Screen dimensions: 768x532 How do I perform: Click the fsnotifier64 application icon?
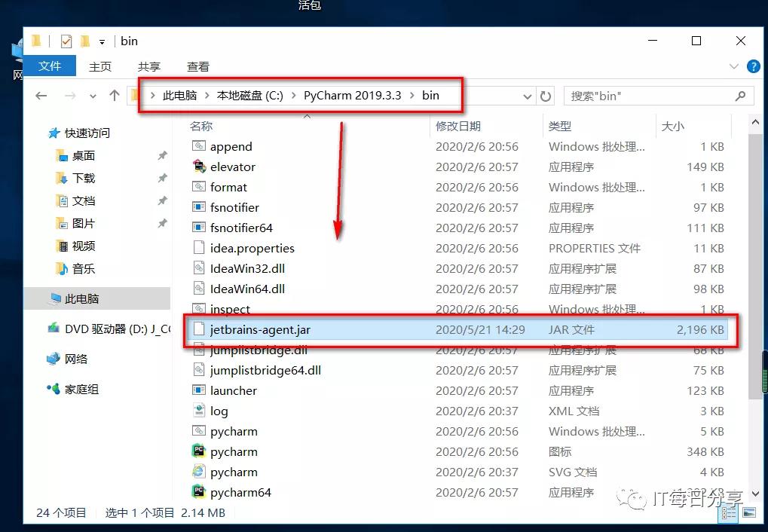[x=198, y=228]
